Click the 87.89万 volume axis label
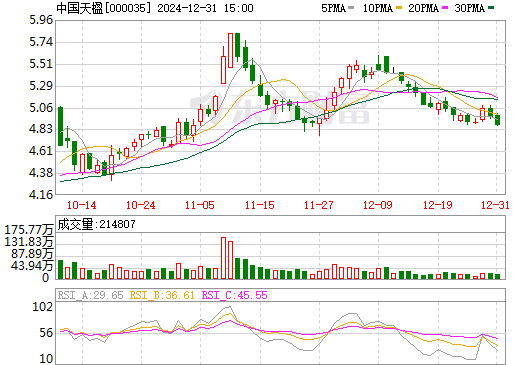This screenshot has width=520, height=365. (x=32, y=254)
